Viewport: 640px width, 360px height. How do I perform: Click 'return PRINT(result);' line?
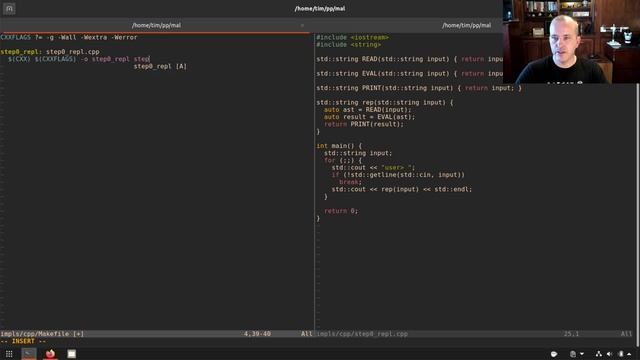364,124
